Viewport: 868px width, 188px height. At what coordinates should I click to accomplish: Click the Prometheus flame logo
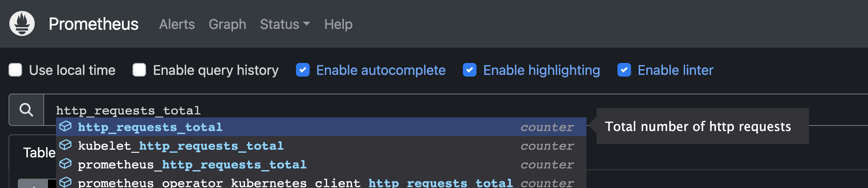22,24
